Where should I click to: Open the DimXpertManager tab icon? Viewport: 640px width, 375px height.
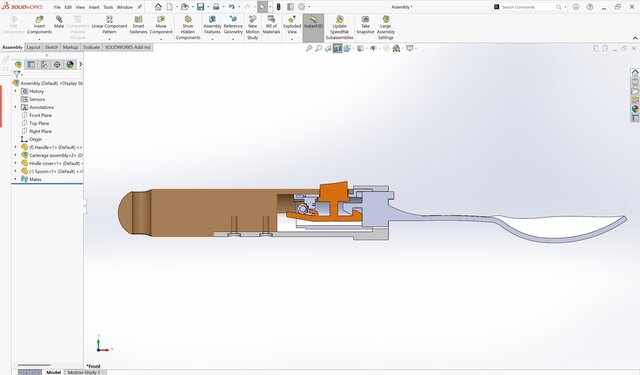coord(57,64)
